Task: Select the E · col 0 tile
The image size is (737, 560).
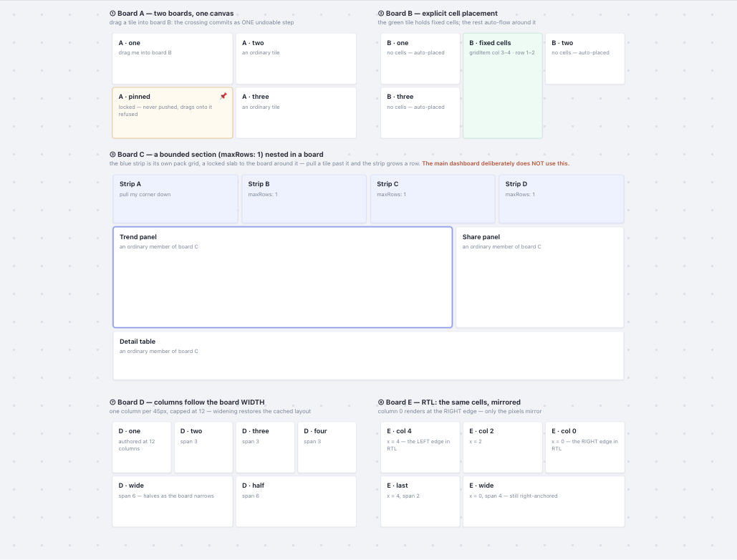Action: [x=584, y=448]
